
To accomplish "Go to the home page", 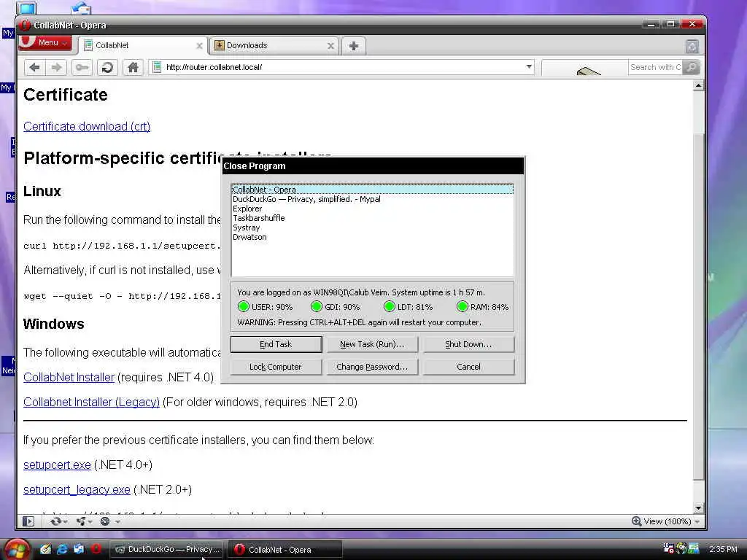I will click(x=133, y=67).
